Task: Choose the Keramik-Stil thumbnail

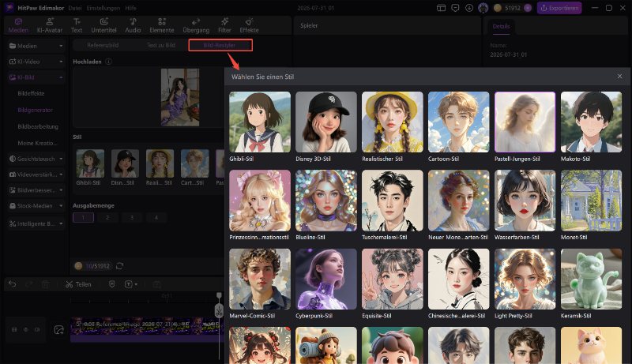Action: 591,279
